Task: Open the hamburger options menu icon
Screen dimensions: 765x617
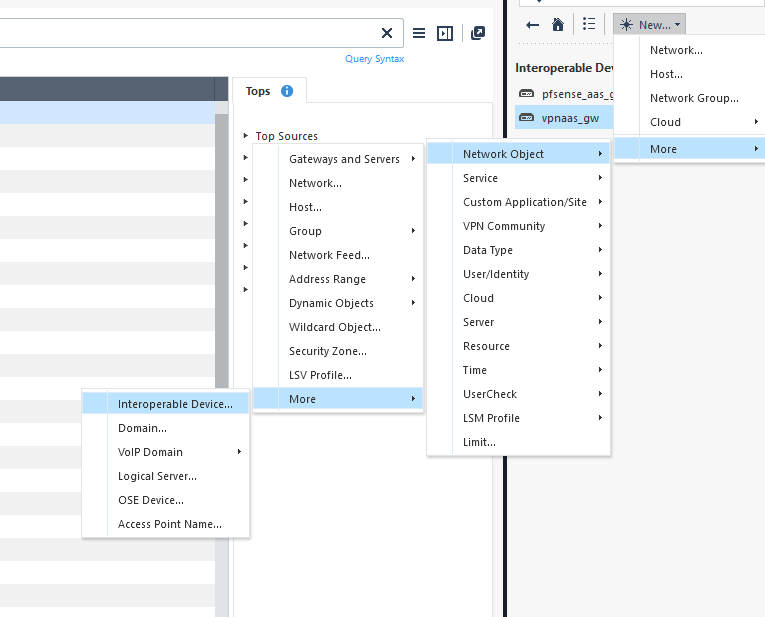Action: pos(419,33)
